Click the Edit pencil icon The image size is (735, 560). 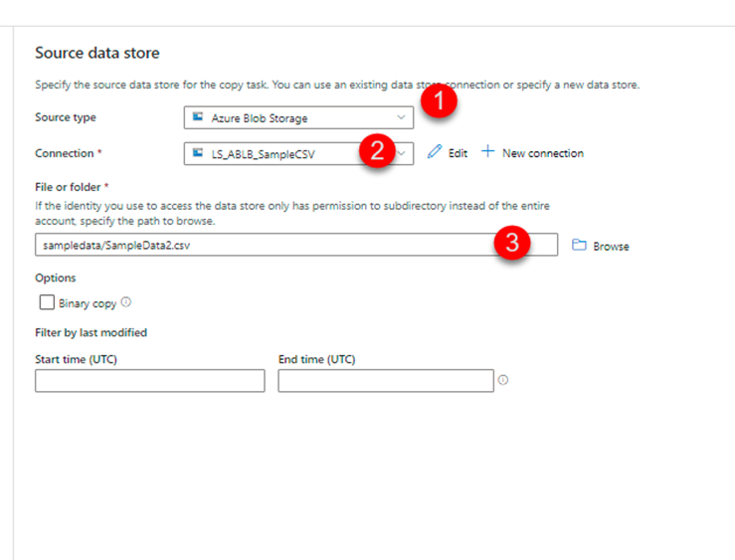click(435, 151)
